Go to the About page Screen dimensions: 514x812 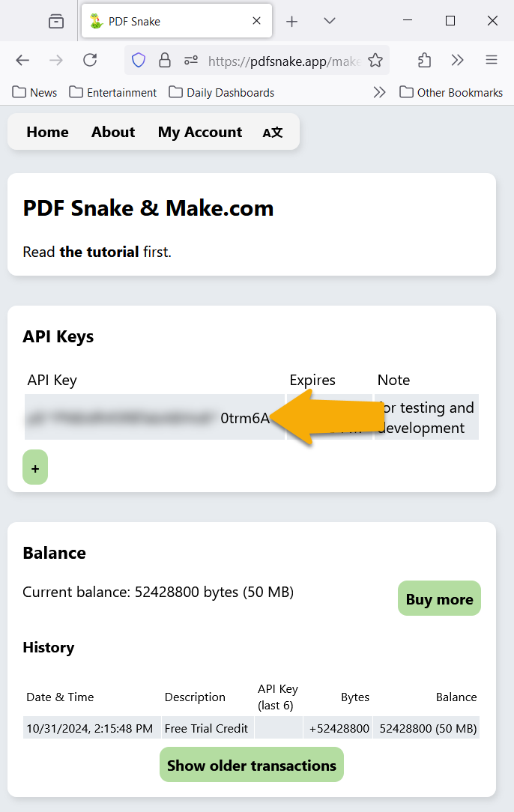click(x=113, y=132)
